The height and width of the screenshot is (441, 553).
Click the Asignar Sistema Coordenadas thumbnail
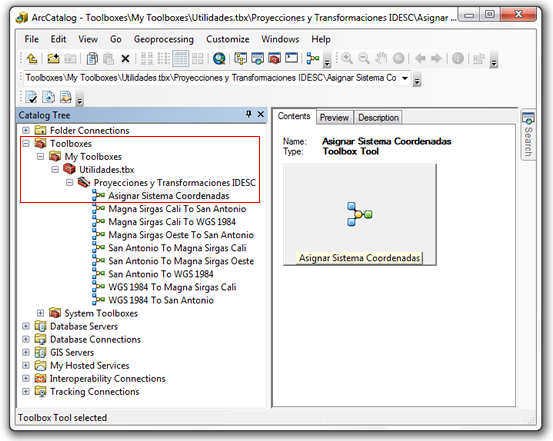click(x=360, y=215)
